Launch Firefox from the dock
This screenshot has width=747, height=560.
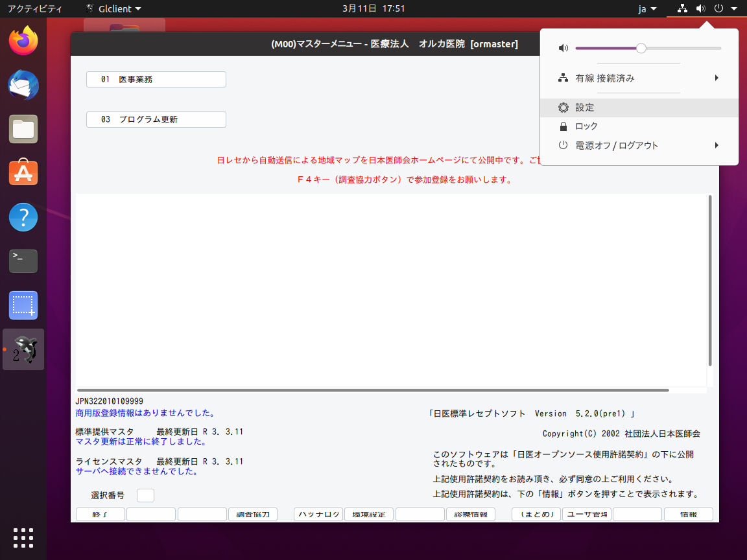coord(23,40)
